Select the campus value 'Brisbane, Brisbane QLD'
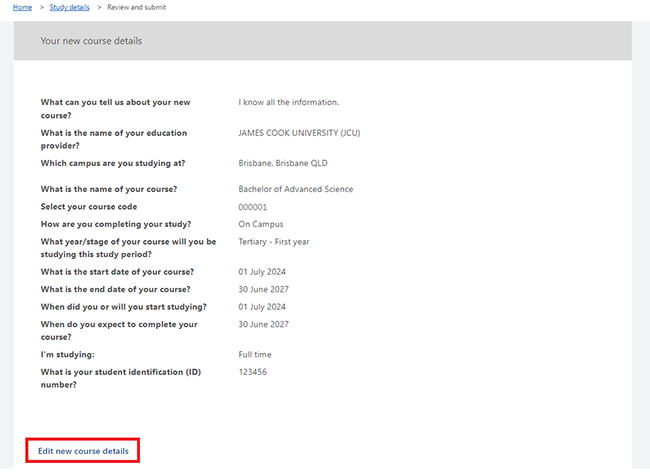Image resolution: width=650 pixels, height=472 pixels. click(283, 163)
